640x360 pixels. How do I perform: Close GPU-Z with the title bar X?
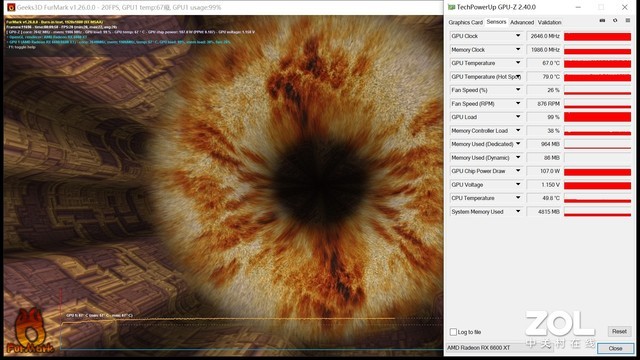point(625,7)
